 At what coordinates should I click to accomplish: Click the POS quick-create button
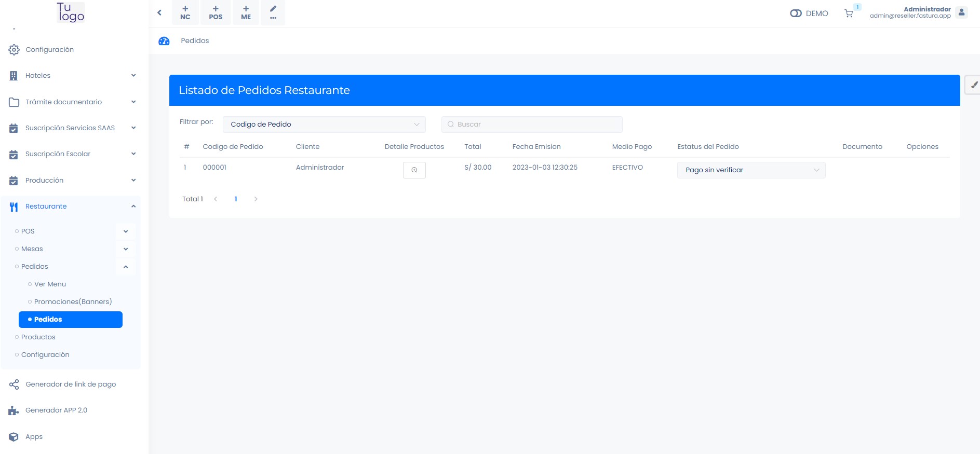(216, 12)
